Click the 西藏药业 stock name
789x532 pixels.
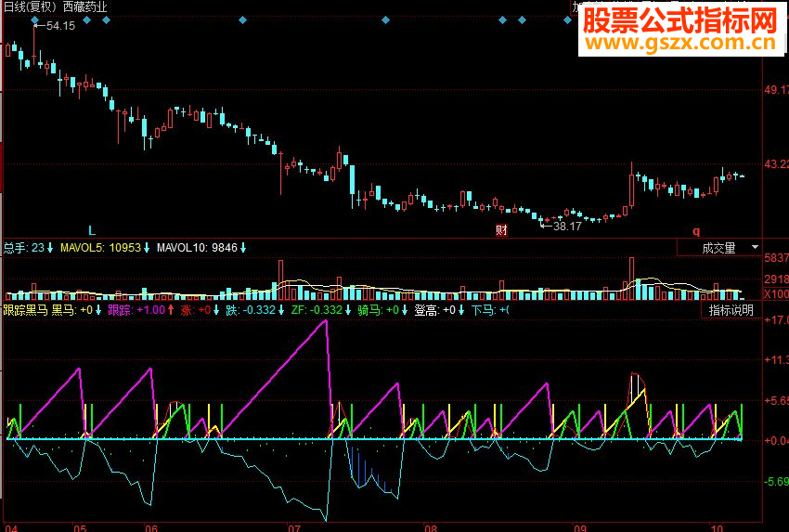pyautogui.click(x=84, y=6)
